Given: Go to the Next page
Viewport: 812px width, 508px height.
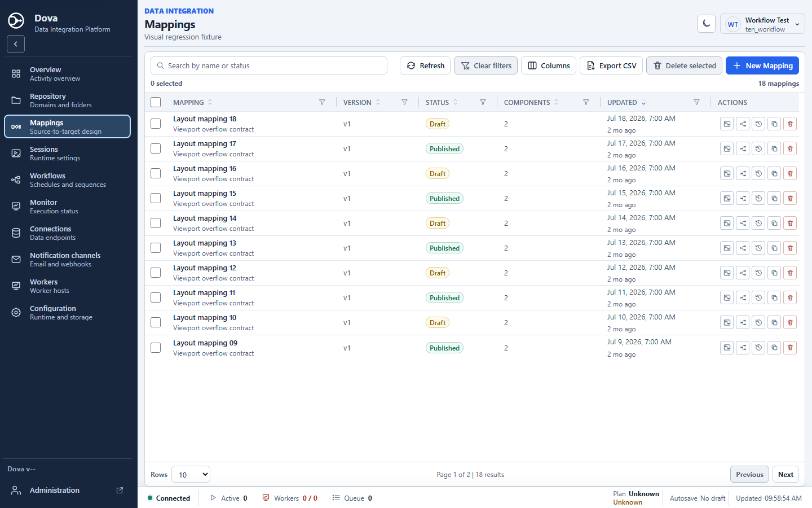Looking at the screenshot, I should click(x=785, y=475).
